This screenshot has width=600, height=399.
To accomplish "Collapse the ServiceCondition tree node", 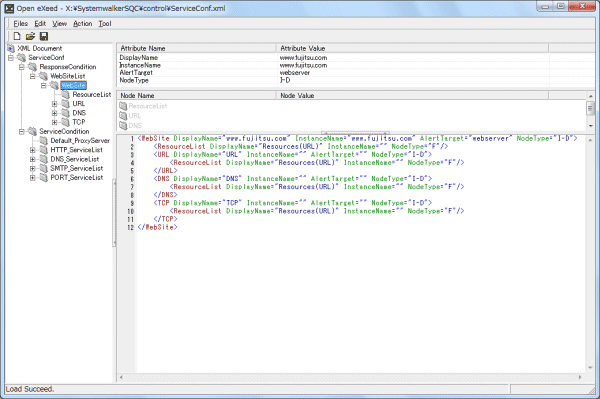I will pos(22,132).
